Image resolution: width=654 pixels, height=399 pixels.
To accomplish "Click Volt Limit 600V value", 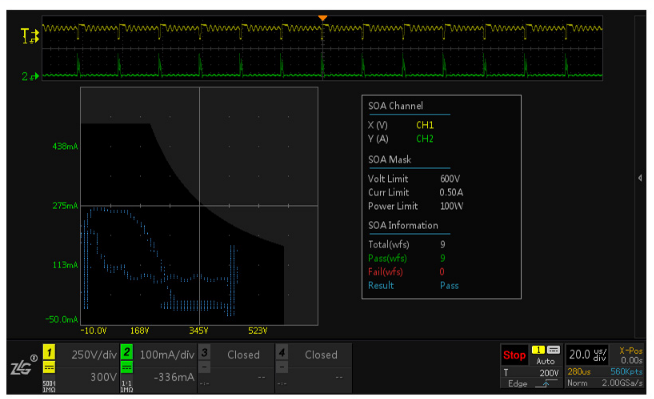I will [450, 179].
